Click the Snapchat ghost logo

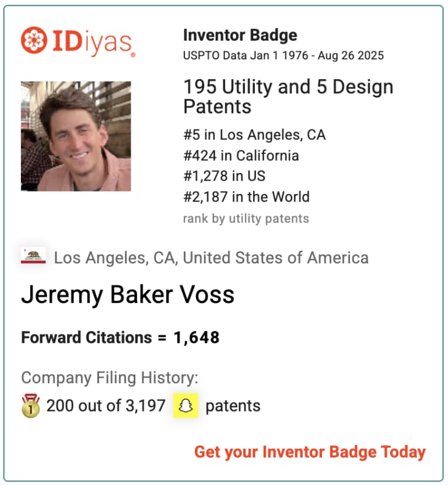[x=185, y=406]
